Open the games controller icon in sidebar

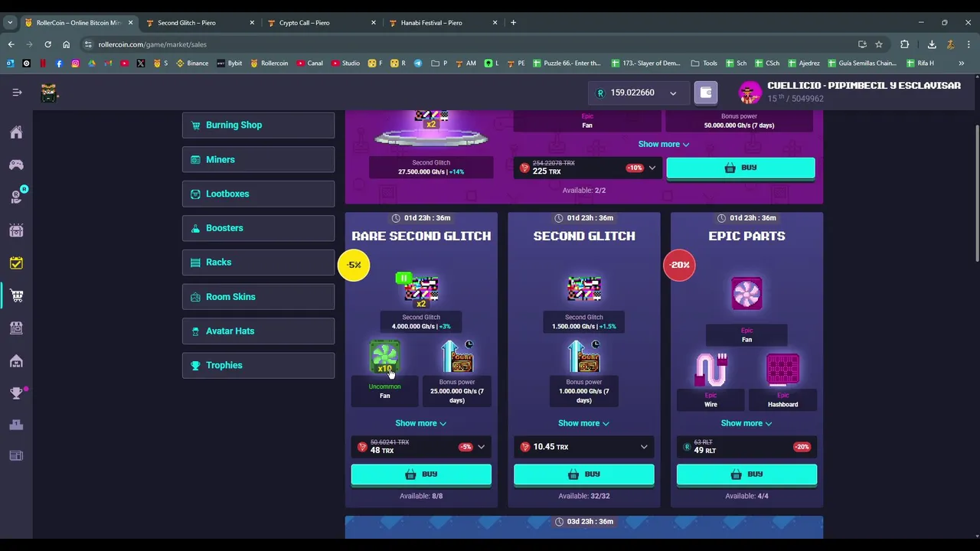click(16, 165)
